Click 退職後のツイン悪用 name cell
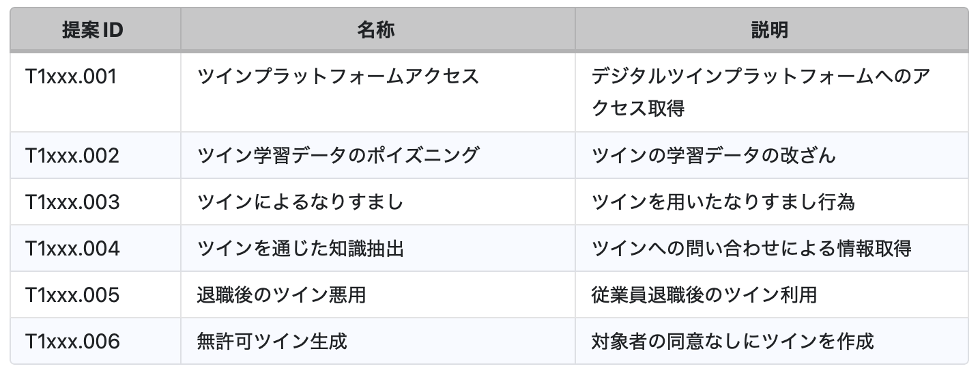Viewport: 980px width, 373px height. pyautogui.click(x=282, y=294)
